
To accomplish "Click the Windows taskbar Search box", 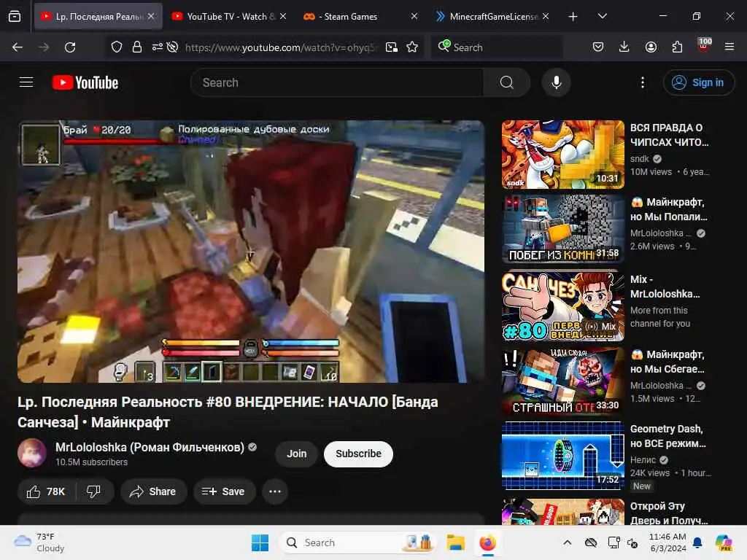I will pos(357,542).
